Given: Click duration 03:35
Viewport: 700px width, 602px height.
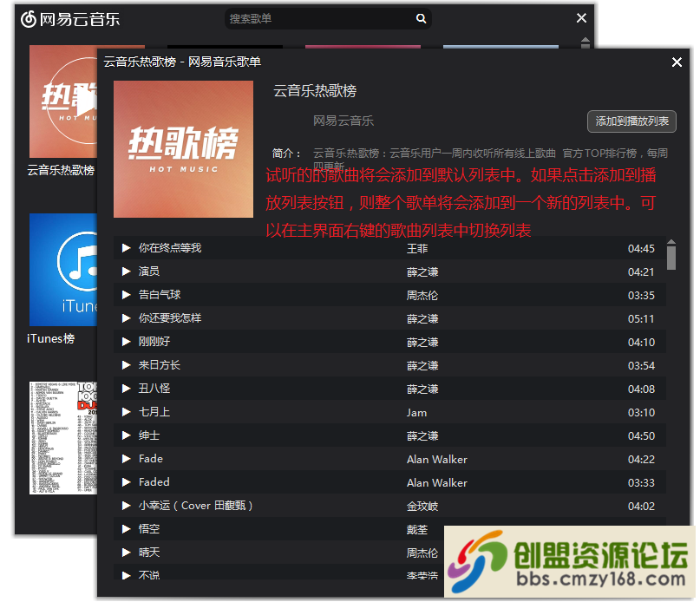Looking at the screenshot, I should [x=641, y=296].
